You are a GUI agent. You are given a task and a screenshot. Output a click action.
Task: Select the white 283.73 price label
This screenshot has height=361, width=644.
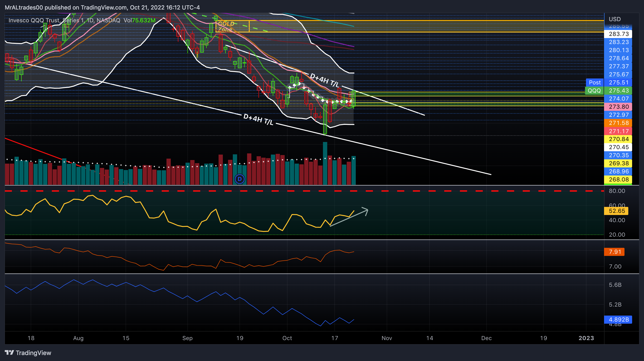618,34
